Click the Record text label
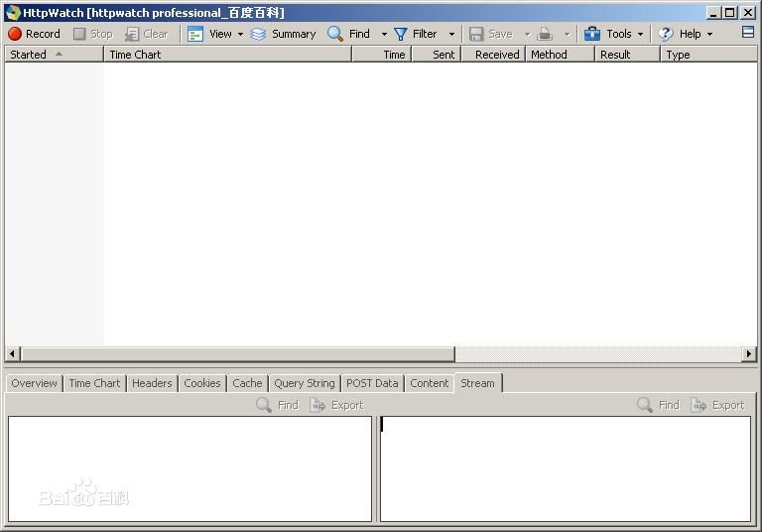 pyautogui.click(x=43, y=34)
